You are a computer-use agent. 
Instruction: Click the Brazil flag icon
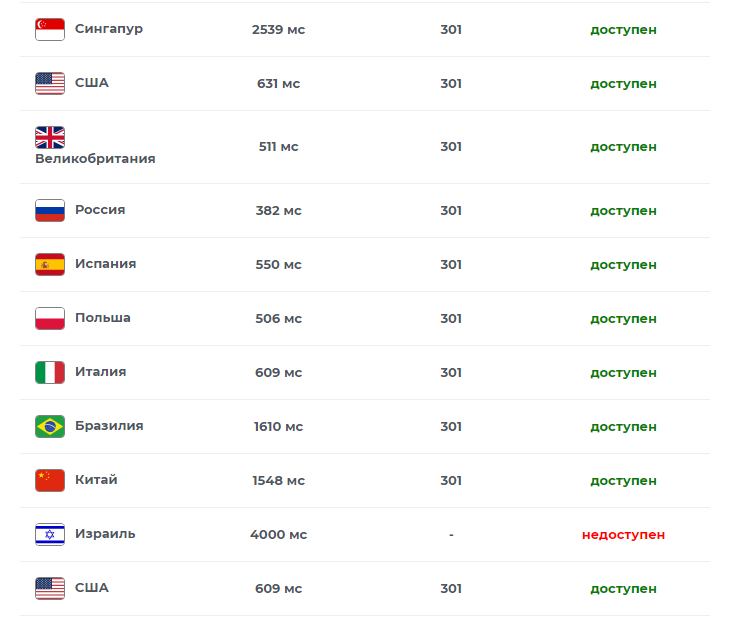[50, 426]
